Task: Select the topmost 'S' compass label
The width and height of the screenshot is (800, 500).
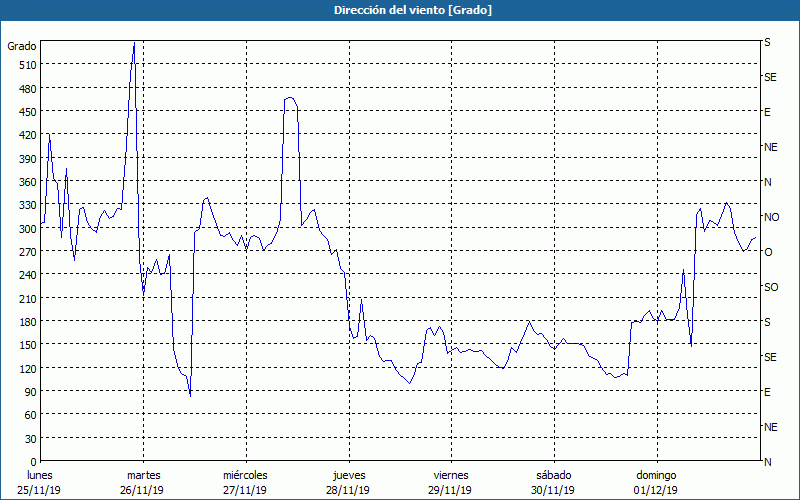Action: [767, 42]
